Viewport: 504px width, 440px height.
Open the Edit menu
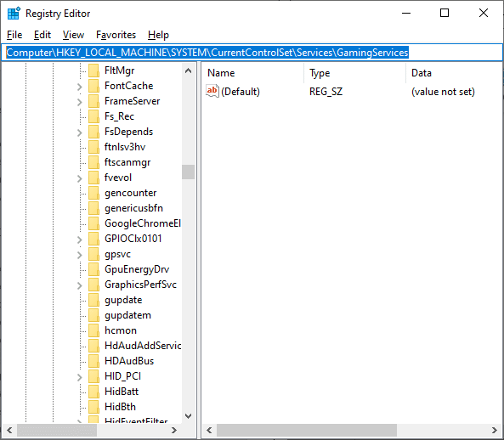(x=42, y=35)
